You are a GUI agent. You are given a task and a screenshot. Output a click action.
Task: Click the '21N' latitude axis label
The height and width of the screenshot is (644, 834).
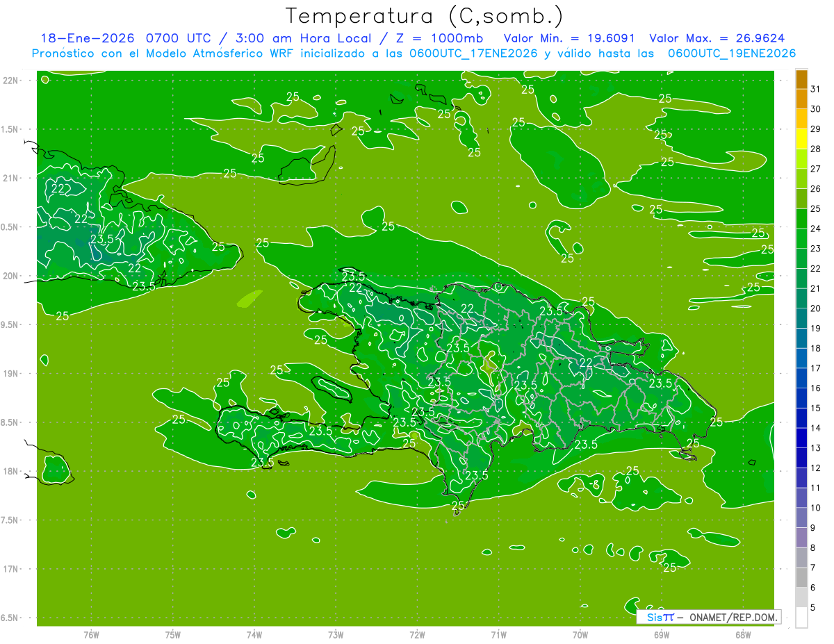11,179
